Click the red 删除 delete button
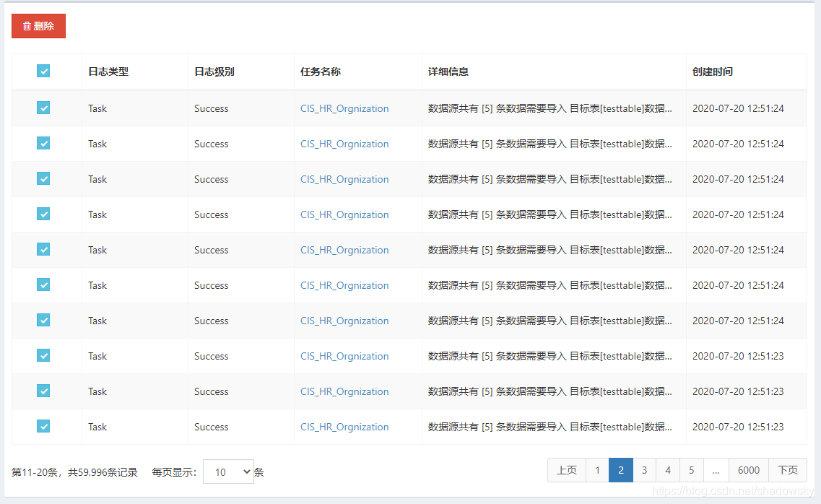This screenshot has height=504, width=821. coord(38,25)
